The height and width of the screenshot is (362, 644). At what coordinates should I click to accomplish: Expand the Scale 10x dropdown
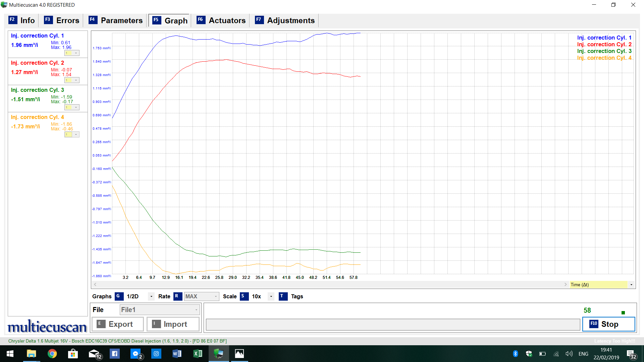click(x=271, y=296)
